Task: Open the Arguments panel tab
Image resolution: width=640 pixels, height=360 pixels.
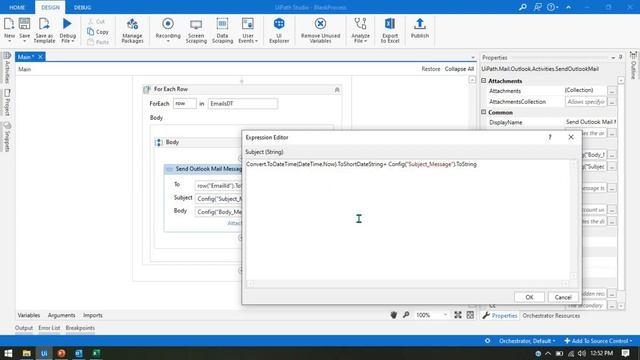Action: coord(61,315)
